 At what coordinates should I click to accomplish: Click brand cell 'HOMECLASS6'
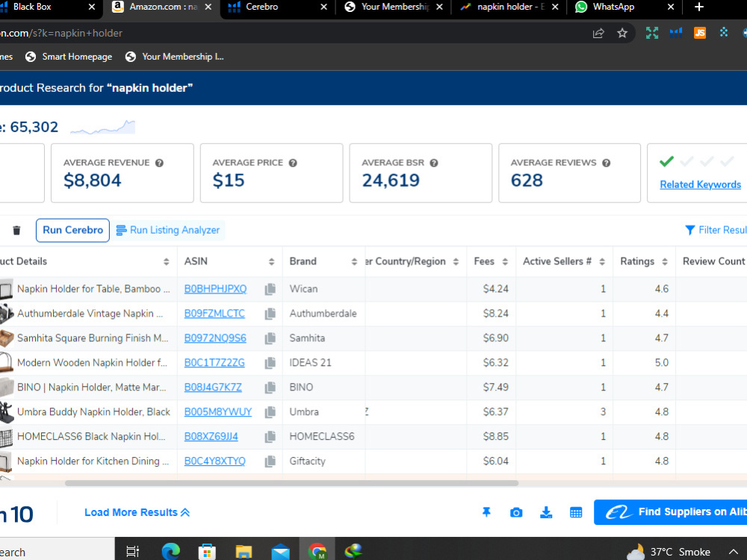322,437
